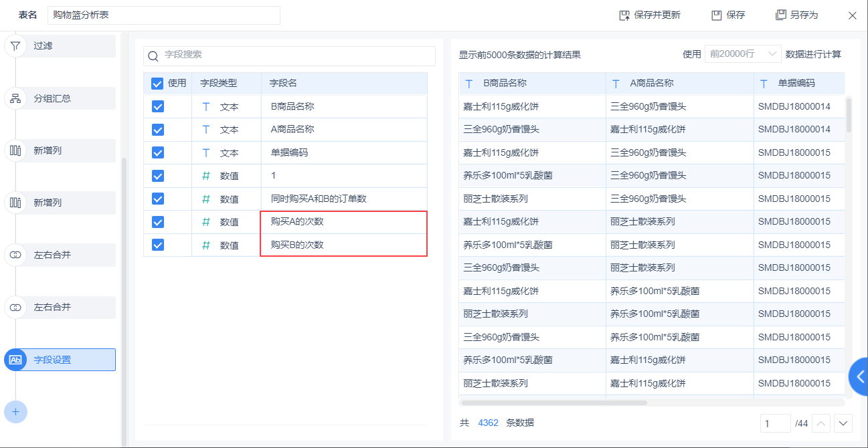Uncheck the 购买A的次数 checkbox
This screenshot has width=868, height=448.
(158, 222)
